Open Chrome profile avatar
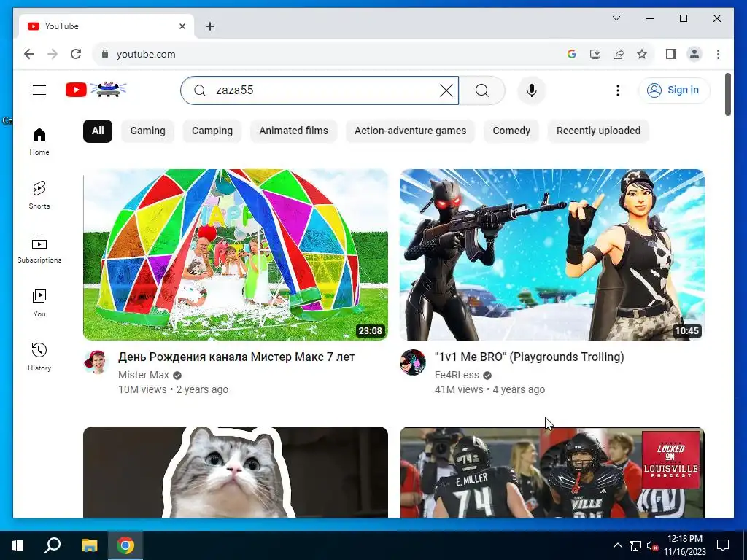Viewport: 747px width, 560px height. [694, 54]
